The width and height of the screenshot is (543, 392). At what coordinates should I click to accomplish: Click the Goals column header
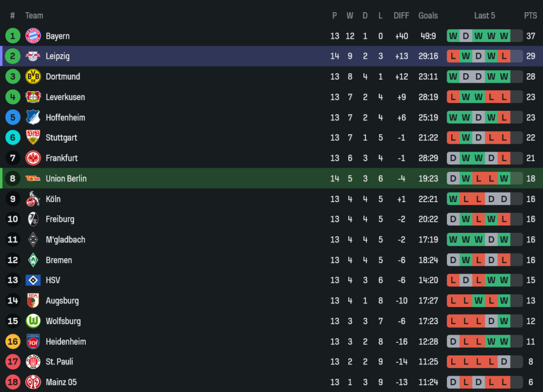[x=428, y=15]
